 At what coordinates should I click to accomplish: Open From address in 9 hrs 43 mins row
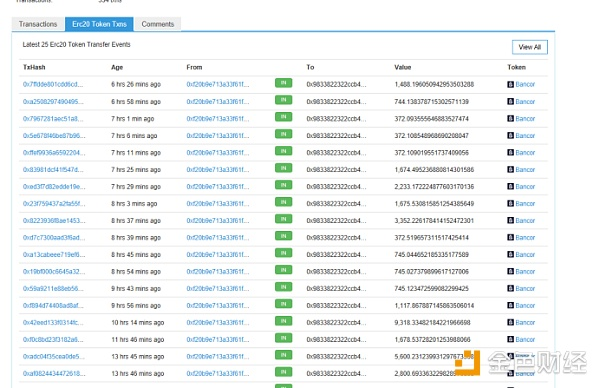(218, 289)
